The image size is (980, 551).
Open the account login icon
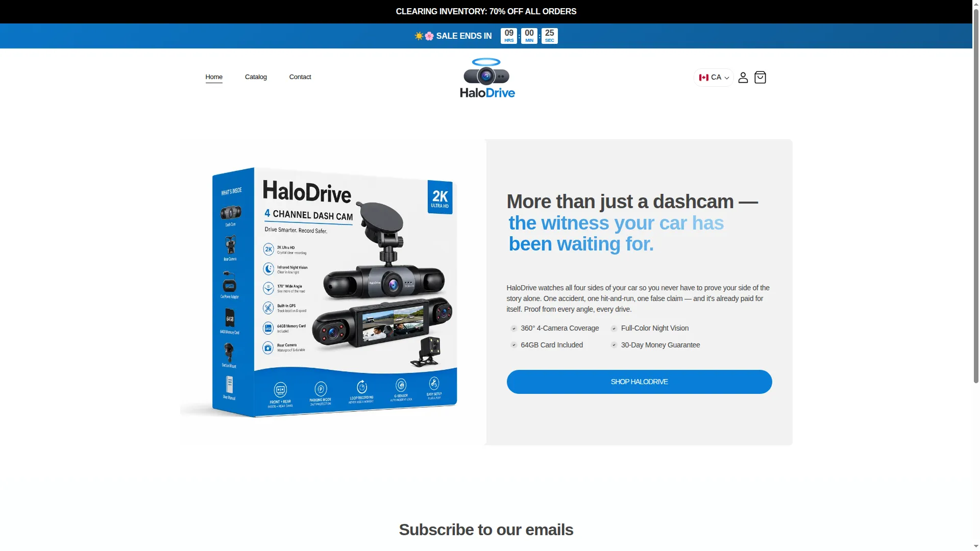743,78
